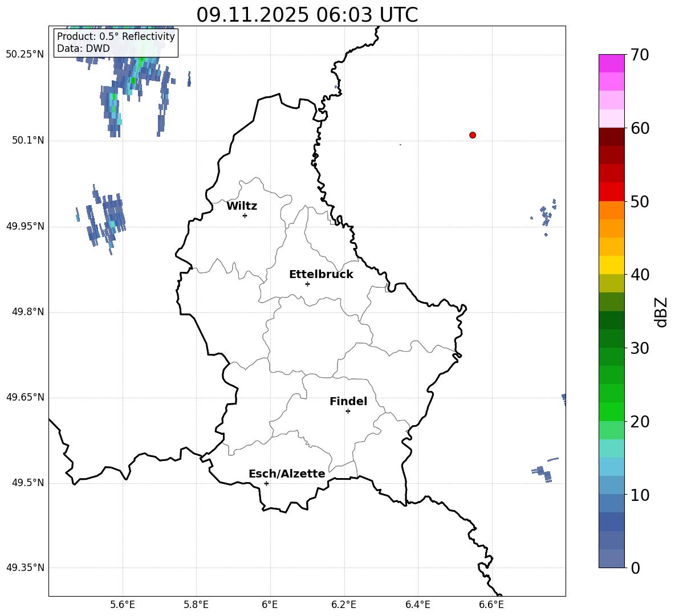Viewport: 675px width, 616px height.
Task: Click the Data: DWD text
Action: point(83,48)
